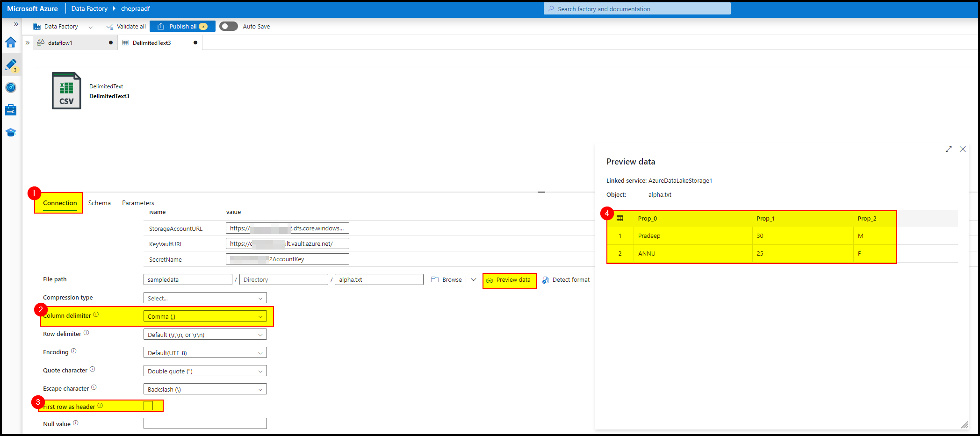Screen dimensions: 980x436
Task: Open the Learning center graduation cap icon
Action: 11,132
